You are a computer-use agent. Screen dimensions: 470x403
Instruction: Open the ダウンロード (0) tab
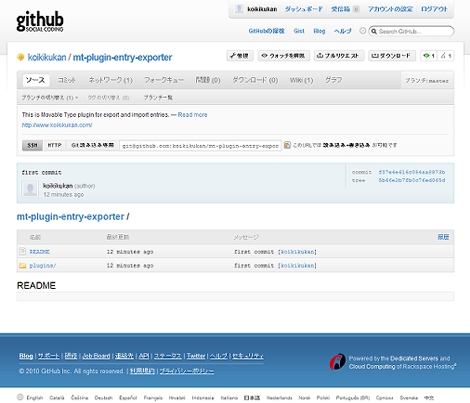(255, 80)
